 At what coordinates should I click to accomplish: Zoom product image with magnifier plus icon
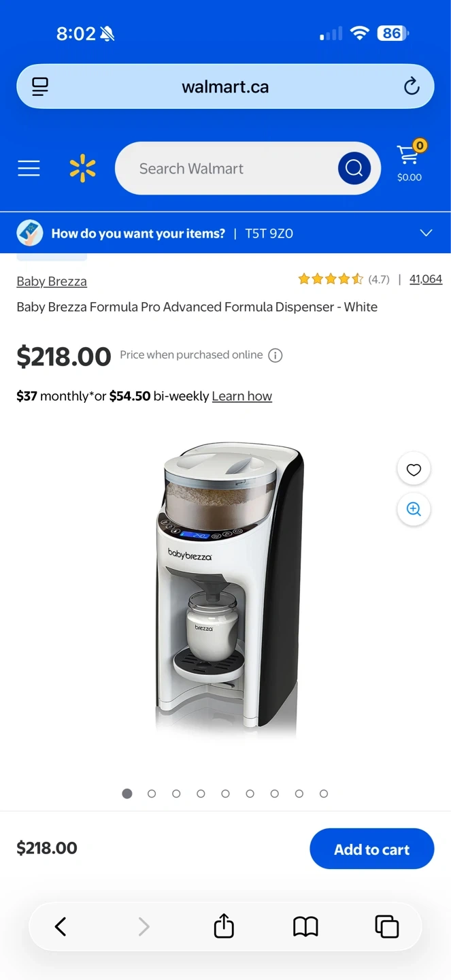pyautogui.click(x=414, y=510)
